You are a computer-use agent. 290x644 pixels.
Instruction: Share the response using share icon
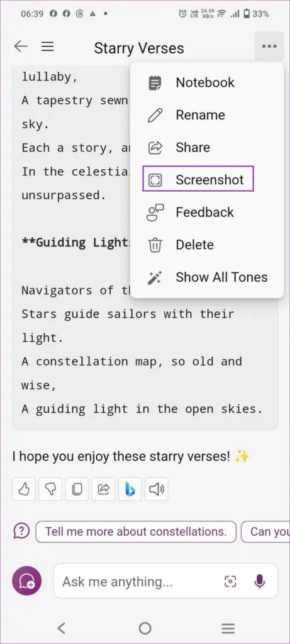click(104, 489)
